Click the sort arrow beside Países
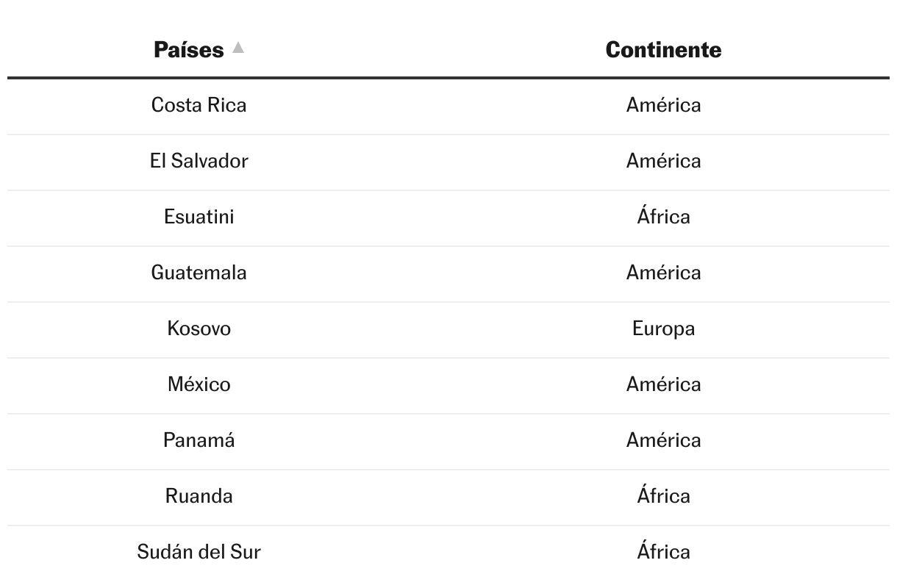This screenshot has height=588, width=897. (x=237, y=48)
